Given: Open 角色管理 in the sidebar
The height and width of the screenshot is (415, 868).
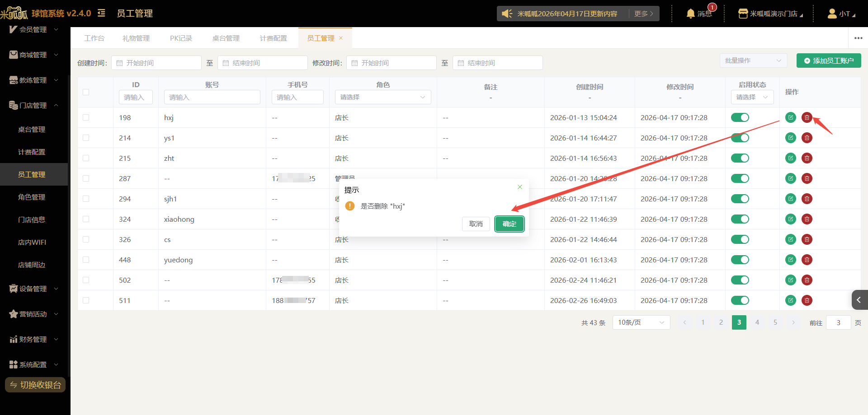Looking at the screenshot, I should point(34,197).
